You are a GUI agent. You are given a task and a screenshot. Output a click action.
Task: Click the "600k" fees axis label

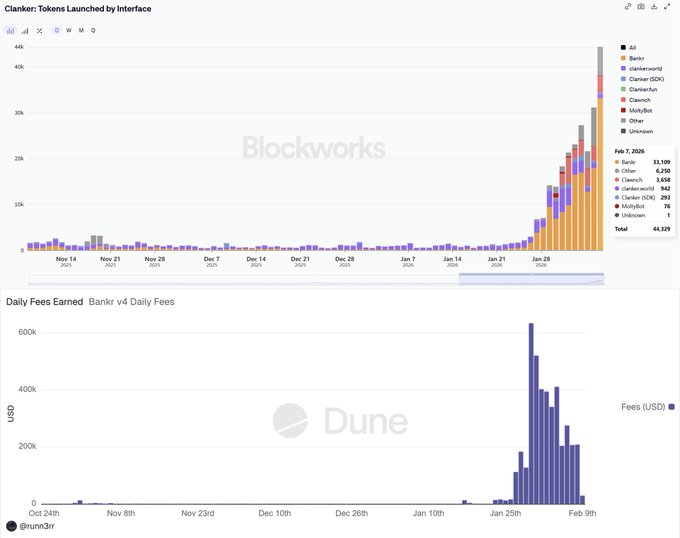27,332
